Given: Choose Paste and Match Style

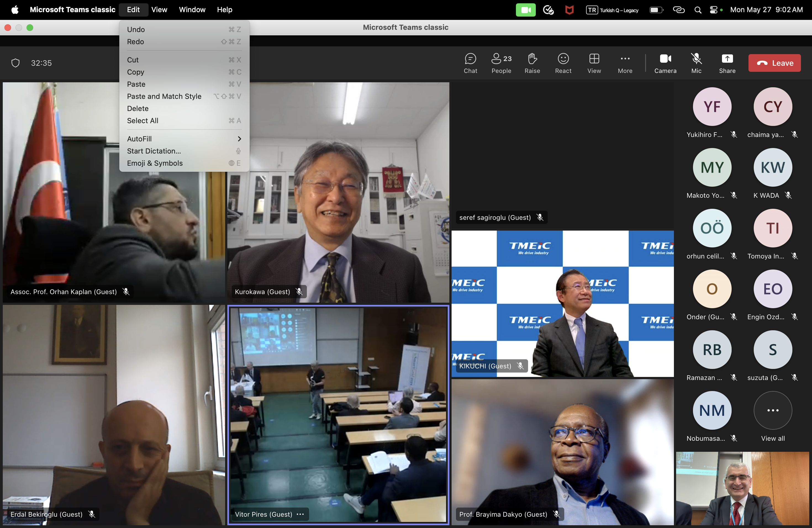Looking at the screenshot, I should [x=184, y=96].
